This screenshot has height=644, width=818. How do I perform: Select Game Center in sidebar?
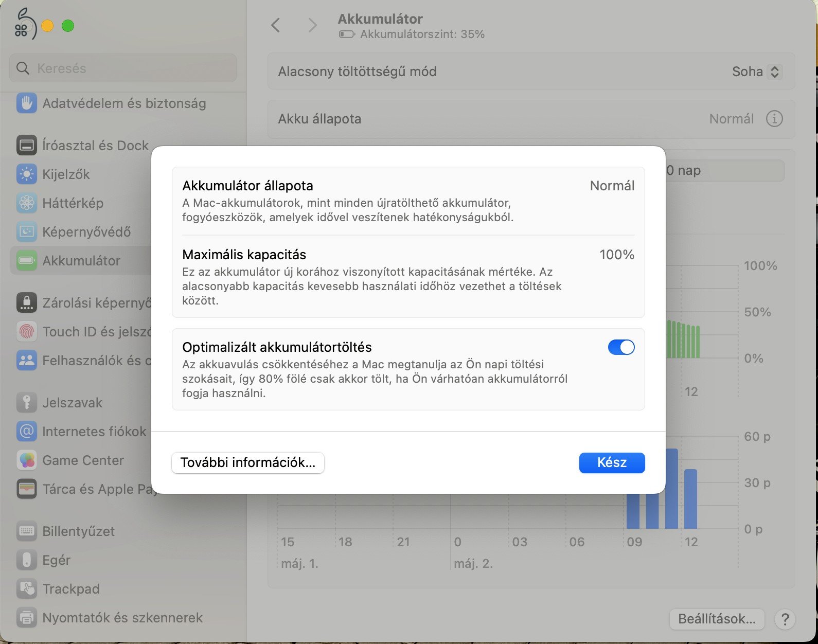click(x=83, y=460)
